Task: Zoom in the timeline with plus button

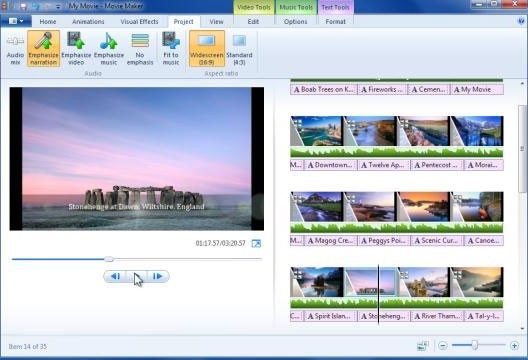Action: 514,346
